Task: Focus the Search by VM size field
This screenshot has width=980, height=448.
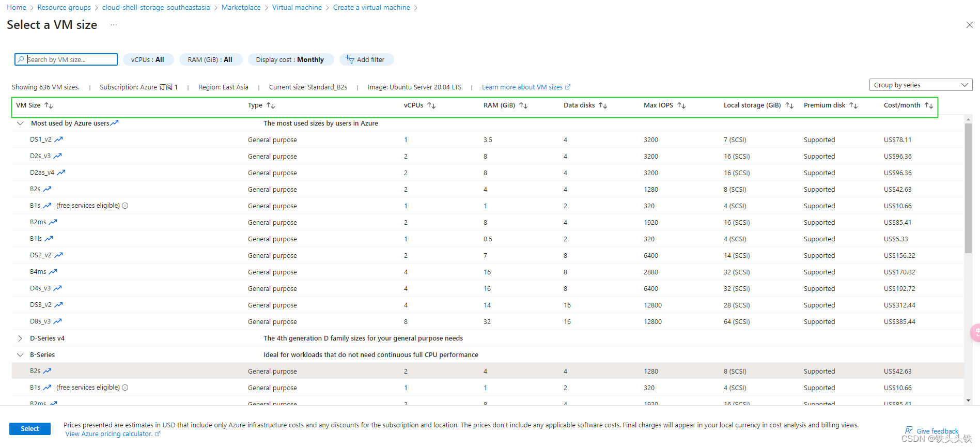Action: click(x=66, y=59)
